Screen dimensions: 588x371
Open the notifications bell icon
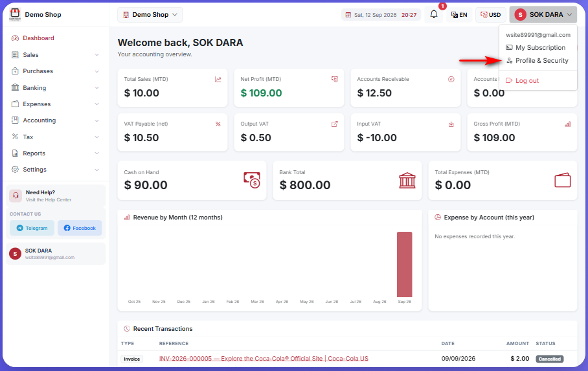coord(433,15)
